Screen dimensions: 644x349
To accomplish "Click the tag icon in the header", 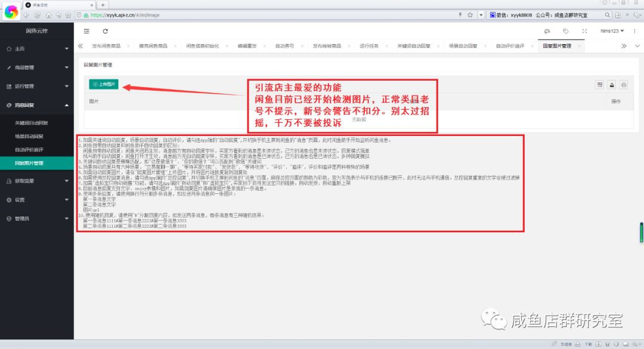I will point(565,31).
